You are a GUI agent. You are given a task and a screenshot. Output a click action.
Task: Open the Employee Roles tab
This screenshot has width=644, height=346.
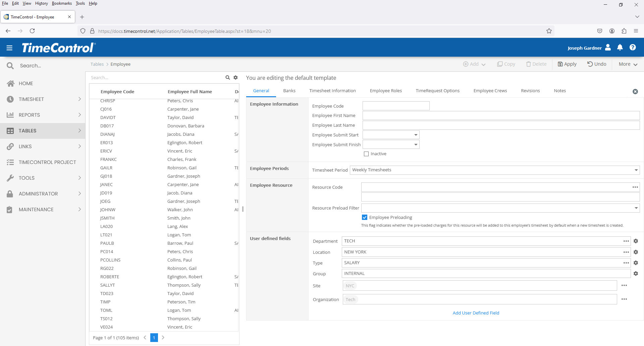coord(385,91)
